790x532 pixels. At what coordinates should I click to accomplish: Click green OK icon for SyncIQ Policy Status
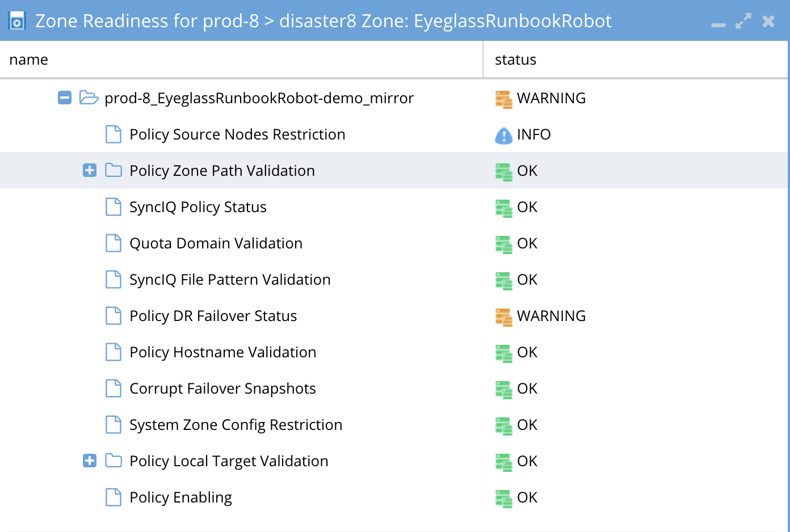(503, 208)
